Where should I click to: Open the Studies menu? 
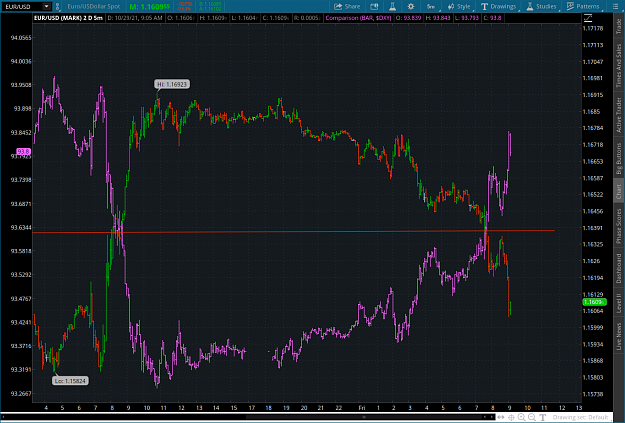[x=541, y=6]
